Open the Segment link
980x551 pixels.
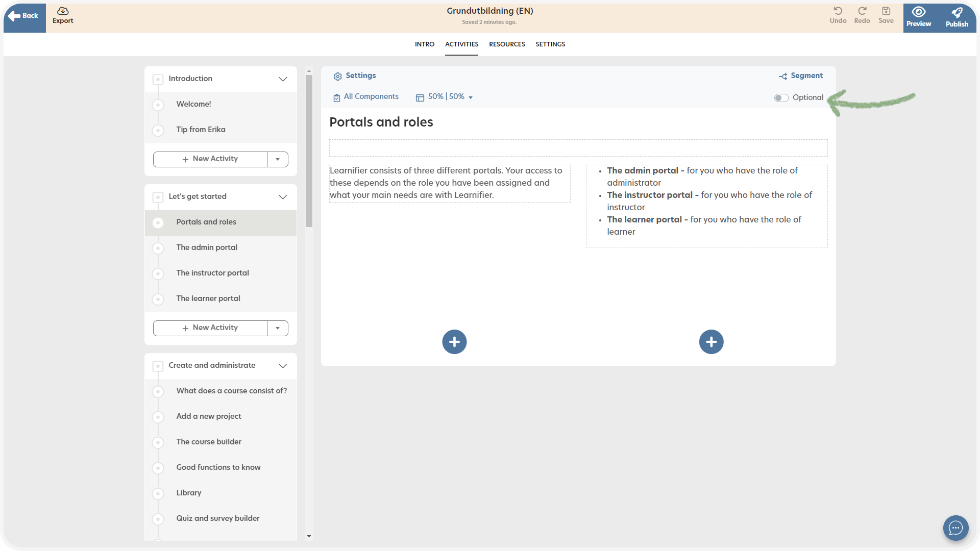pyautogui.click(x=801, y=76)
